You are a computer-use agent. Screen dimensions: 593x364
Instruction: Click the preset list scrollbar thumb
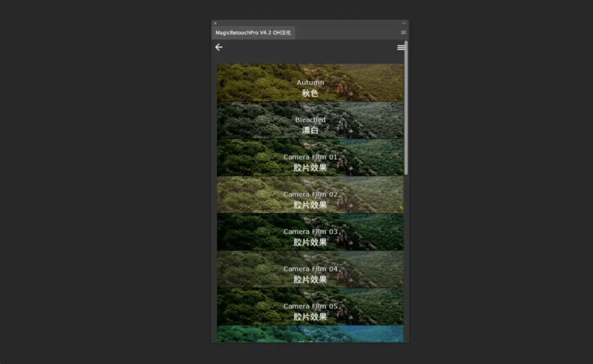point(406,108)
